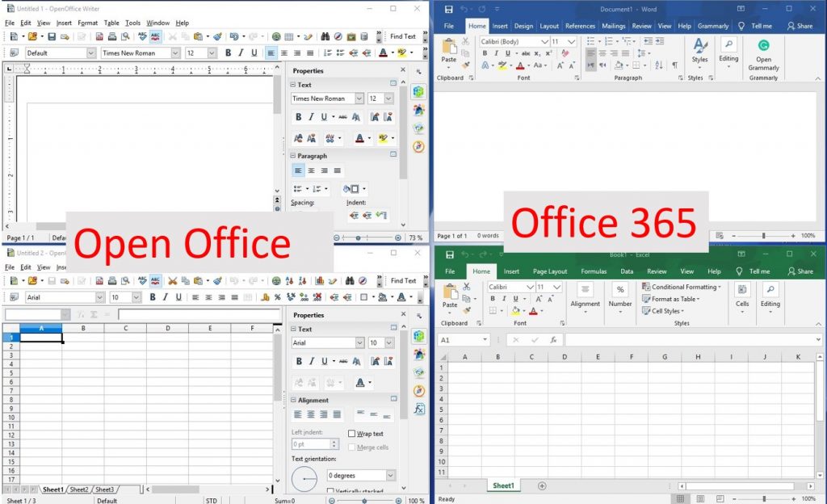The height and width of the screenshot is (504, 827).
Task: Open Find & Replace binoculars in Writer toolbar
Action: tap(325, 36)
